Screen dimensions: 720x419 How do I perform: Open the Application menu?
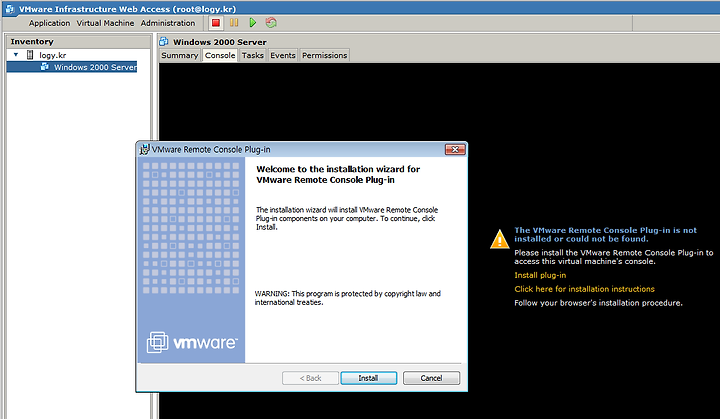[50, 23]
